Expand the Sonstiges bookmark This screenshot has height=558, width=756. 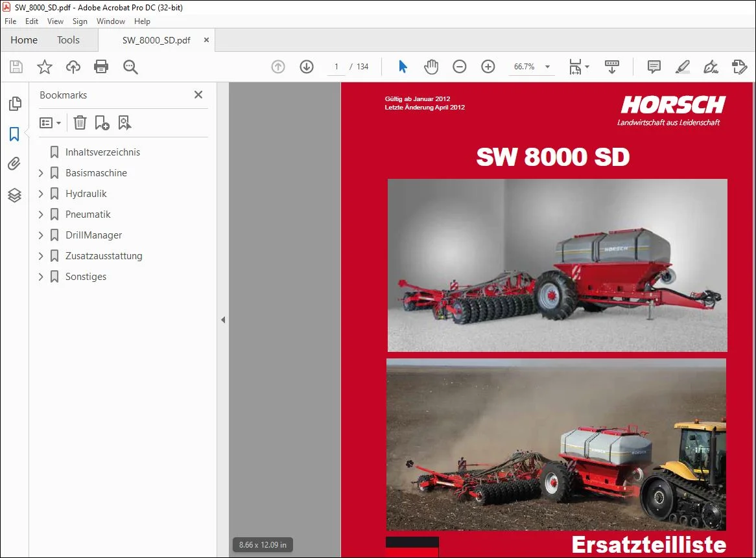point(41,277)
